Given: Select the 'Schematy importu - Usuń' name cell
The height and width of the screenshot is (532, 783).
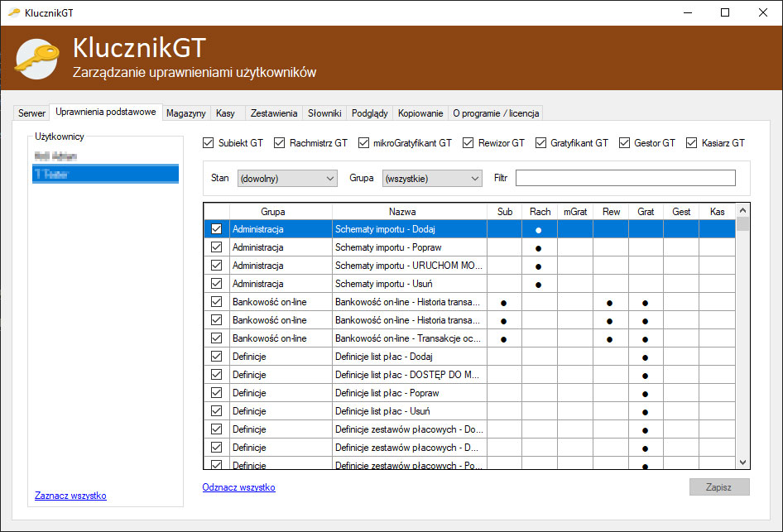Looking at the screenshot, I should tap(410, 284).
